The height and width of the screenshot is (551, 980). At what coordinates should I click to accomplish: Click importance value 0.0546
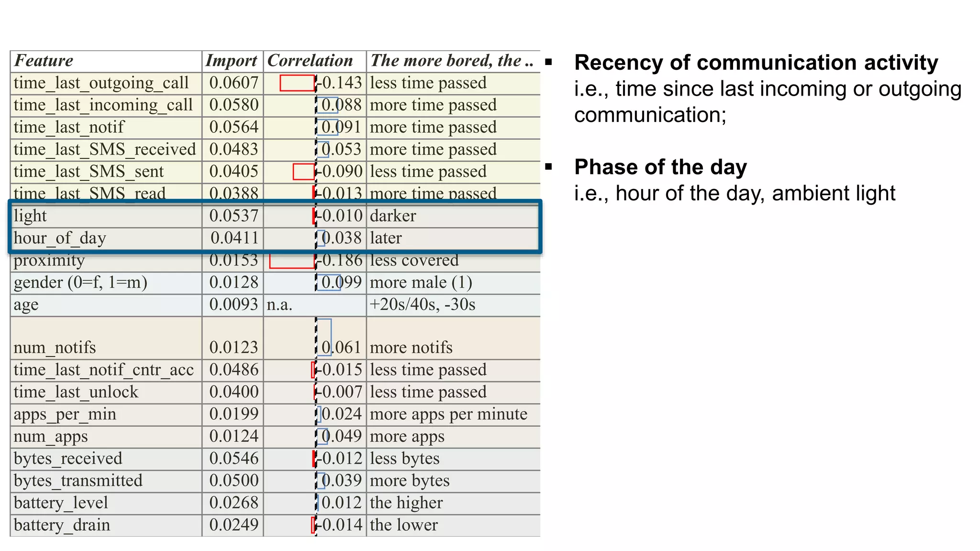pos(234,459)
